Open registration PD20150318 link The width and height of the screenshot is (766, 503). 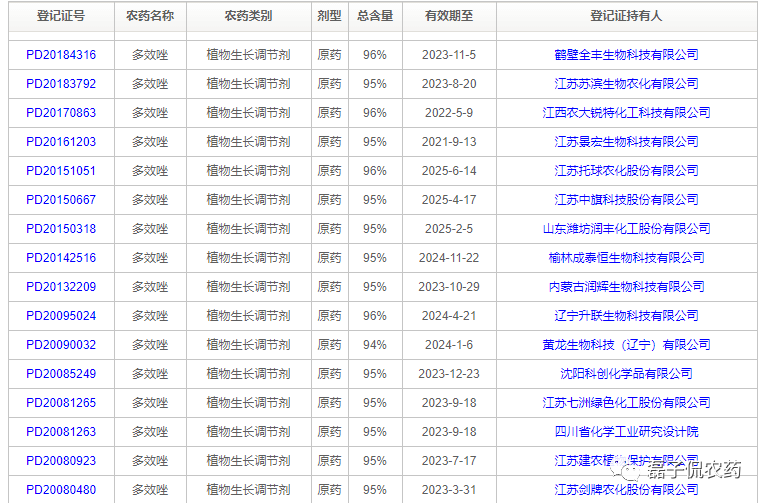point(61,229)
